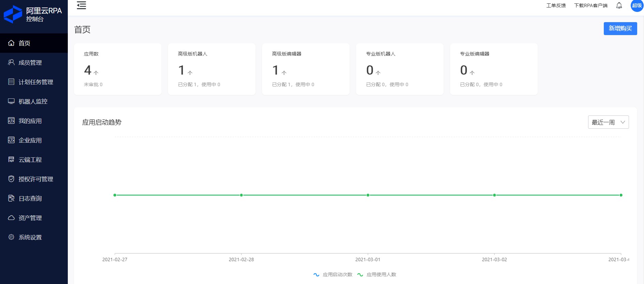Click the 未审批 0 text
644x284 pixels.
click(93, 84)
